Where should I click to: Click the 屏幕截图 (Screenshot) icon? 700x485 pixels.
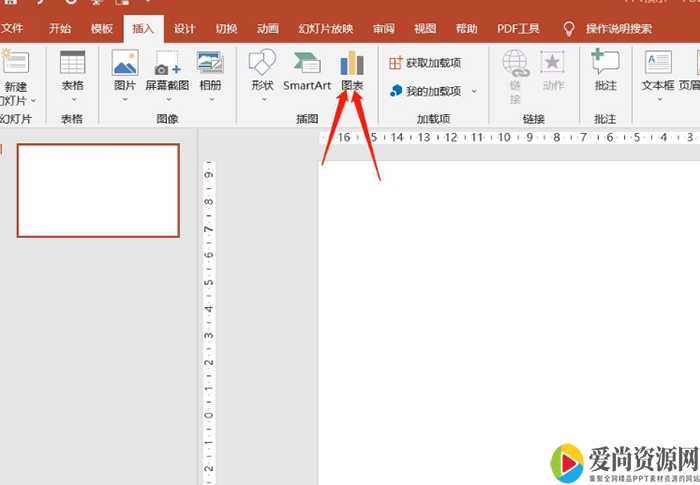tap(167, 70)
